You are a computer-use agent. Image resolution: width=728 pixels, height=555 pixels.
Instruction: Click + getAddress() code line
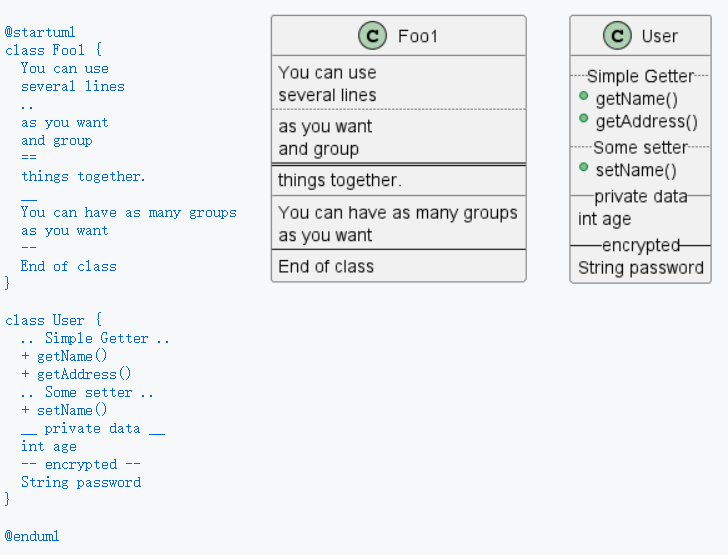[76, 374]
